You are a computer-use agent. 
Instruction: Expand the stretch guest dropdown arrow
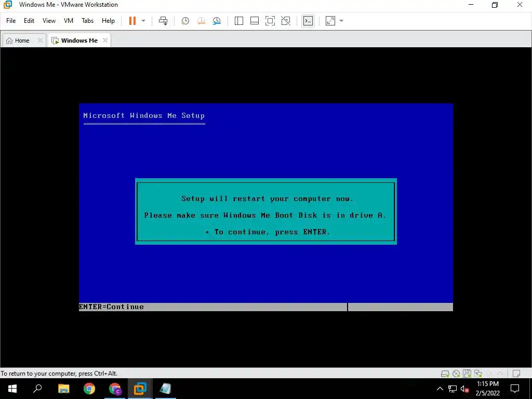(x=341, y=21)
